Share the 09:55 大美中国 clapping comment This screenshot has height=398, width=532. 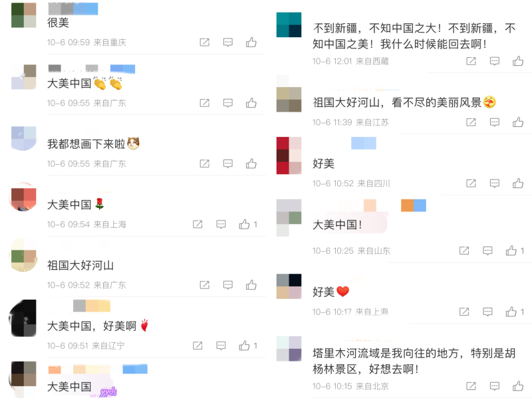click(205, 103)
